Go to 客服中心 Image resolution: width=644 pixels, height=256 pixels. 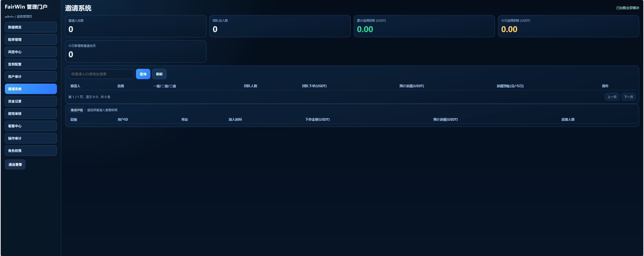click(31, 126)
